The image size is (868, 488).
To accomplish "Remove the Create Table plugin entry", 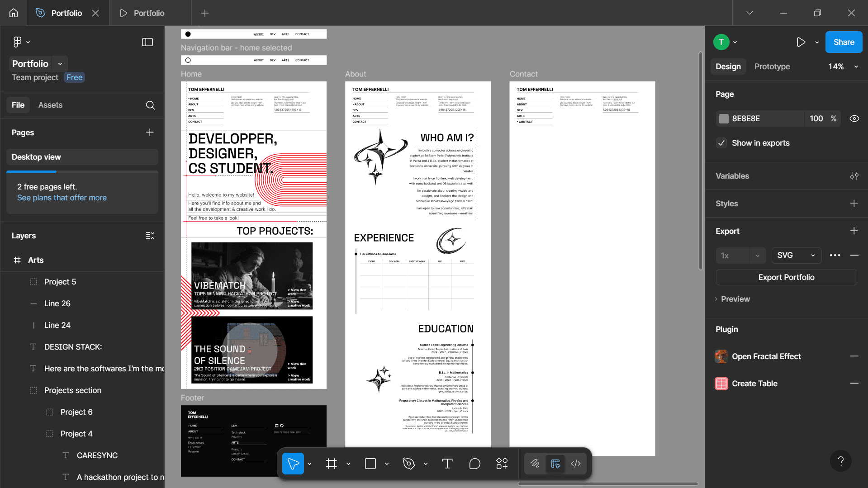I will (854, 384).
